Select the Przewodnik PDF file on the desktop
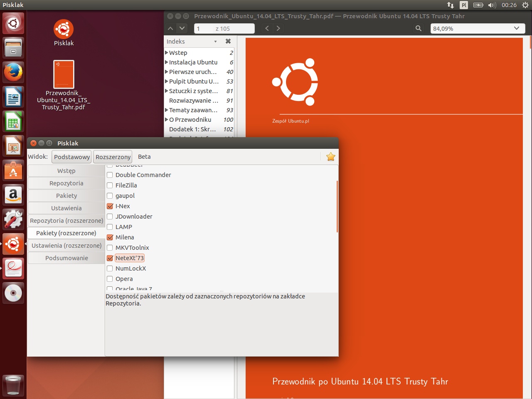This screenshot has width=532, height=399. pos(64,74)
